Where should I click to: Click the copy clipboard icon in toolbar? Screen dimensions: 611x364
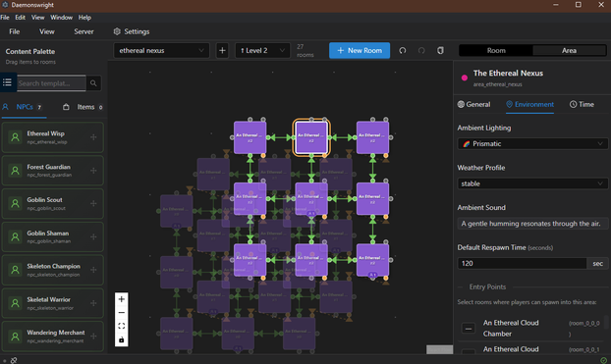click(440, 51)
